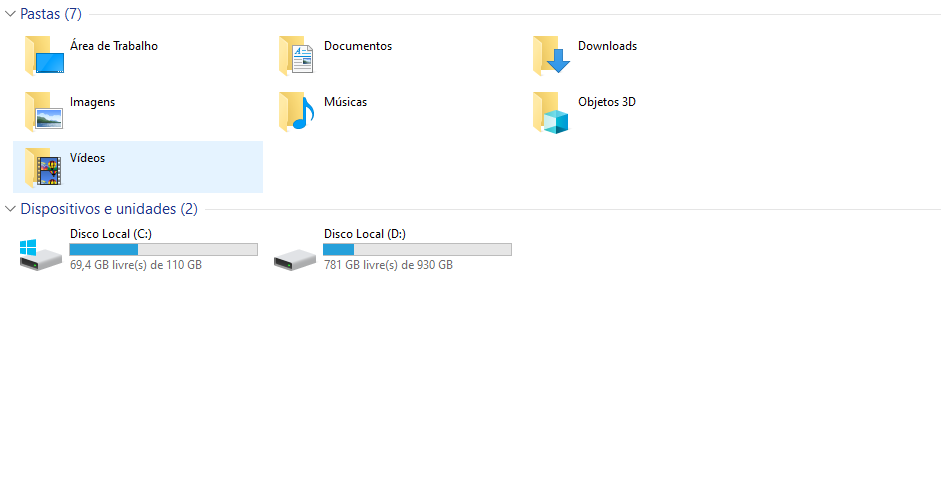Click the Vídeos label text
The height and width of the screenshot is (497, 941).
(88, 158)
